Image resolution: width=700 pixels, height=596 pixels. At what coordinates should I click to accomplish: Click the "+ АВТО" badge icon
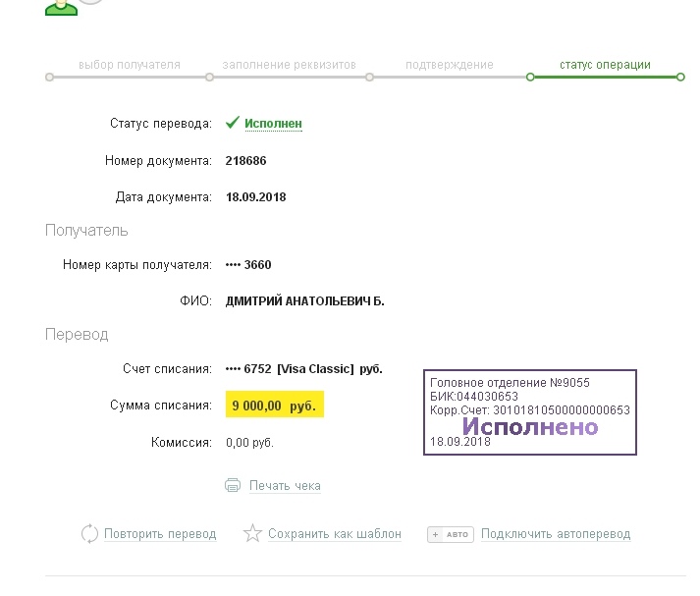point(451,535)
